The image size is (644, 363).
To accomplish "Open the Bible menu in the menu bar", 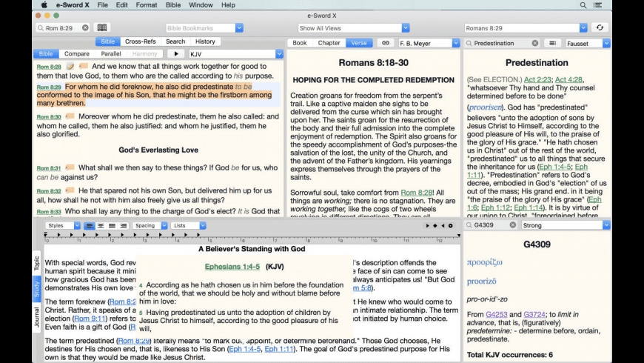I will coord(172,5).
